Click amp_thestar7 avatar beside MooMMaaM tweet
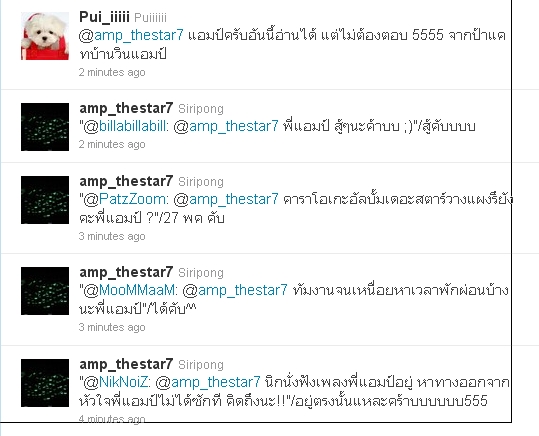Image resolution: width=539 pixels, height=436 pixels. coord(45,291)
